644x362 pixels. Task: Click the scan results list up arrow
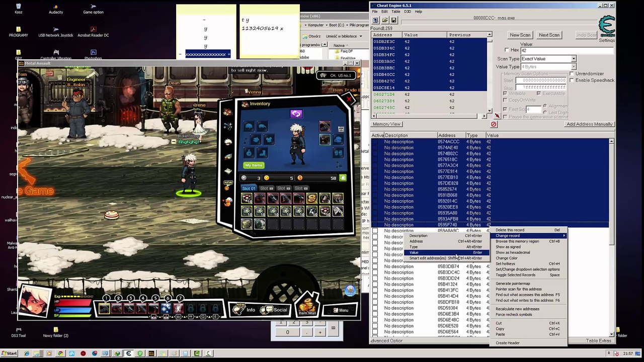489,35
